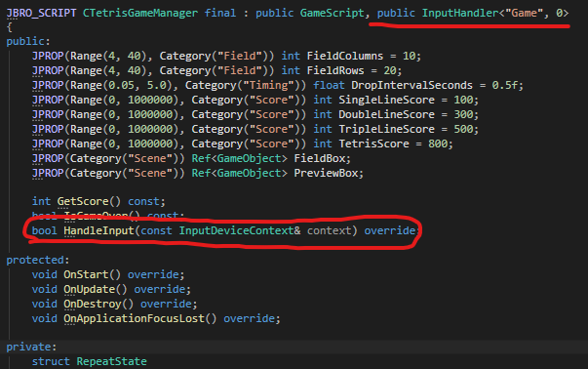Click the value 0.5f of DropIntervalSeconds
The image size is (588, 369).
pyautogui.click(x=505, y=85)
